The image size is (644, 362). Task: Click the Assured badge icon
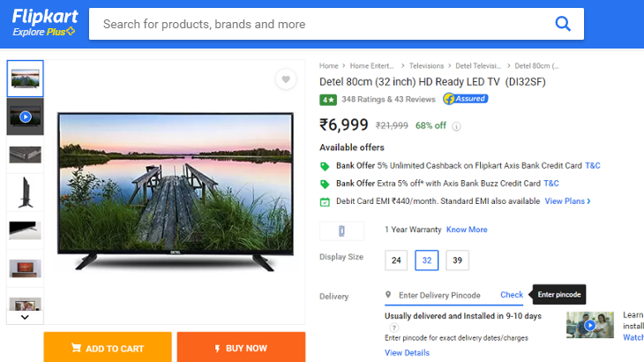click(465, 99)
